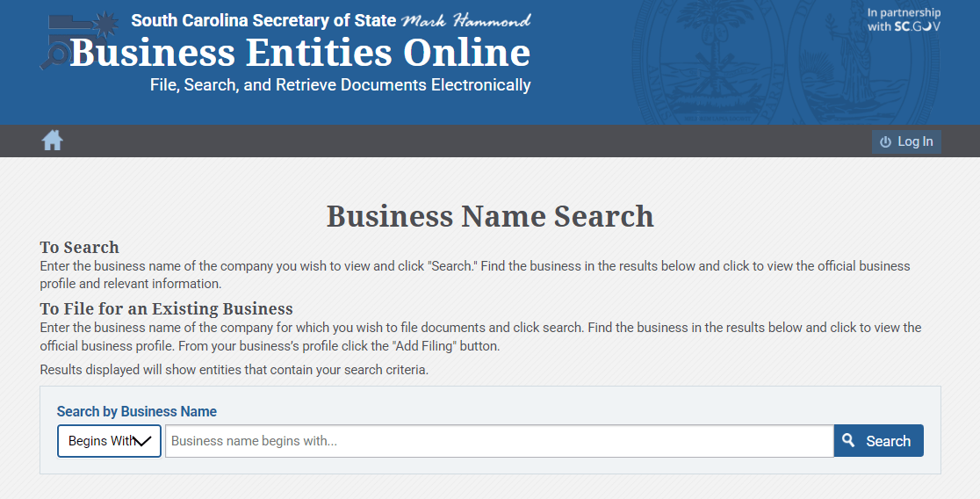Click the Business Entities Online site title
This screenshot has height=499, width=980.
(x=300, y=53)
